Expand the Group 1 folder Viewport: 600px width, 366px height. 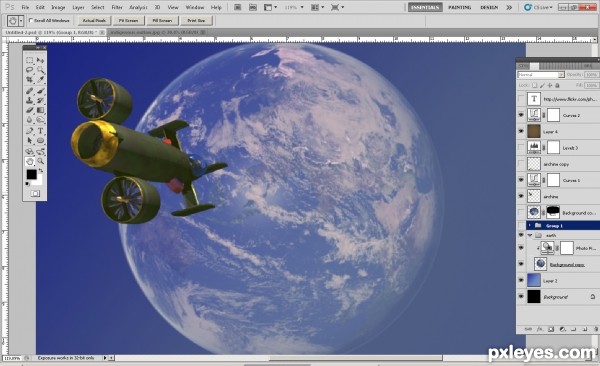point(530,225)
